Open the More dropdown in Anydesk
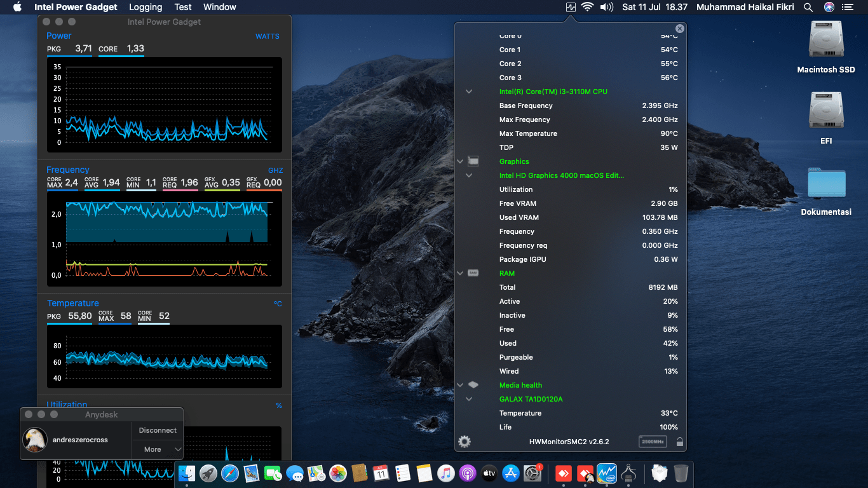868x488 pixels. click(x=158, y=449)
